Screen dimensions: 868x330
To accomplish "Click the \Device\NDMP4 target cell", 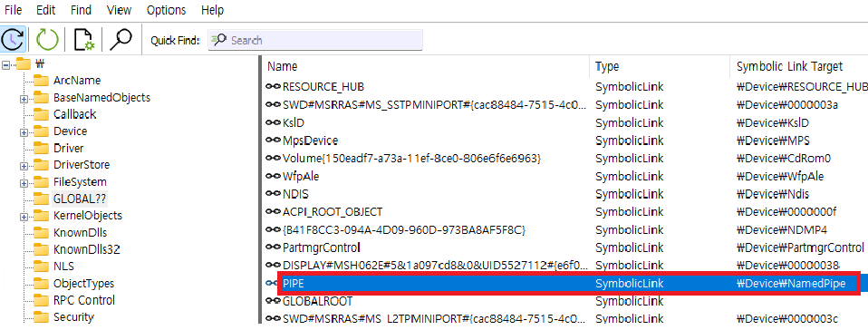I will pyautogui.click(x=782, y=229).
